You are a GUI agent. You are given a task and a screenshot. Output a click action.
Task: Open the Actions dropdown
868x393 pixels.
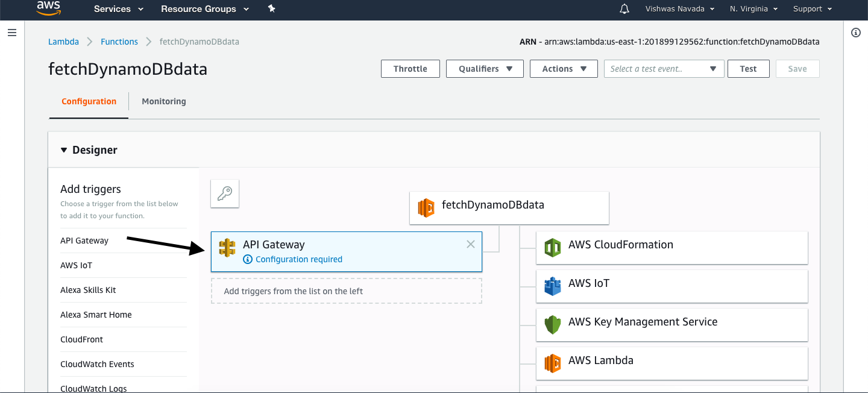(x=564, y=69)
